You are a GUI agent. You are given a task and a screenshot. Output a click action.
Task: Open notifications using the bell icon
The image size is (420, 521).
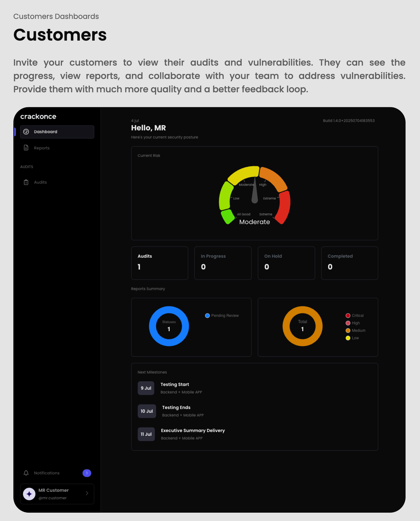tap(26, 473)
